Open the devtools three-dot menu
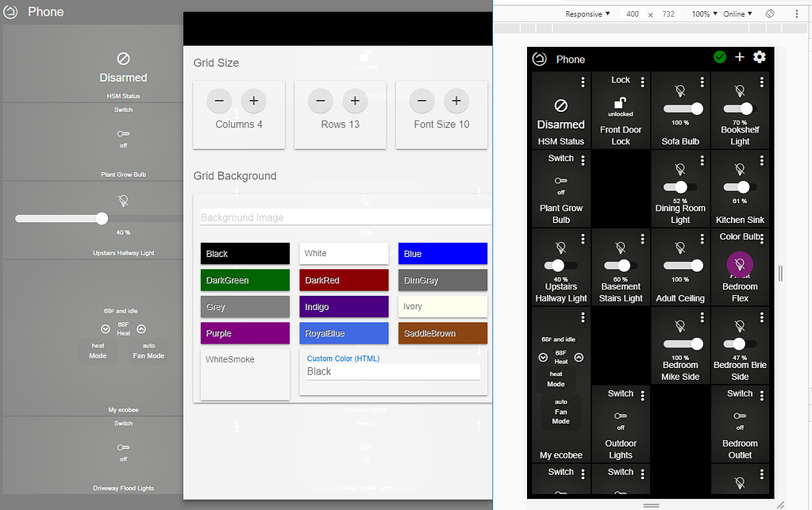 click(x=796, y=13)
